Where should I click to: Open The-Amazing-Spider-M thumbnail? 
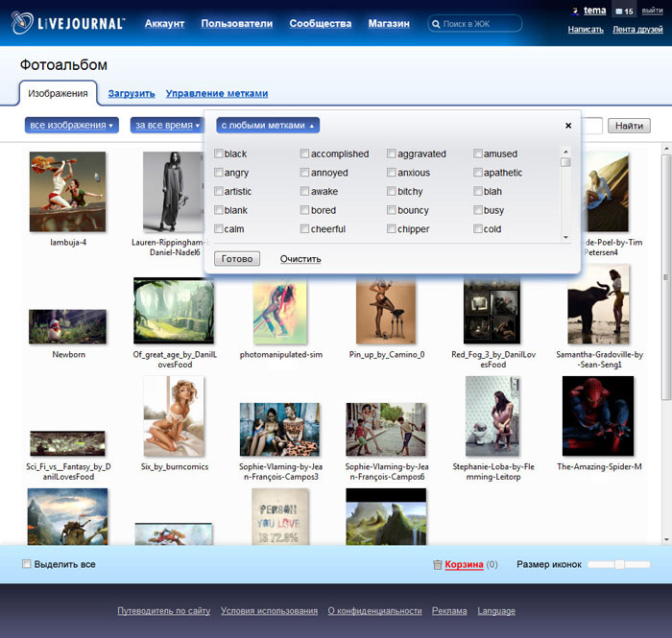597,416
